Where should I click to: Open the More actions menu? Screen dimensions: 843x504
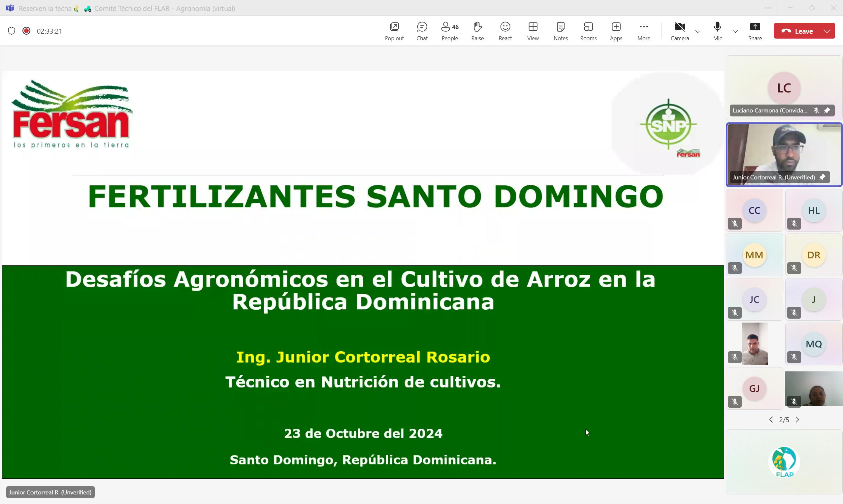pos(644,31)
